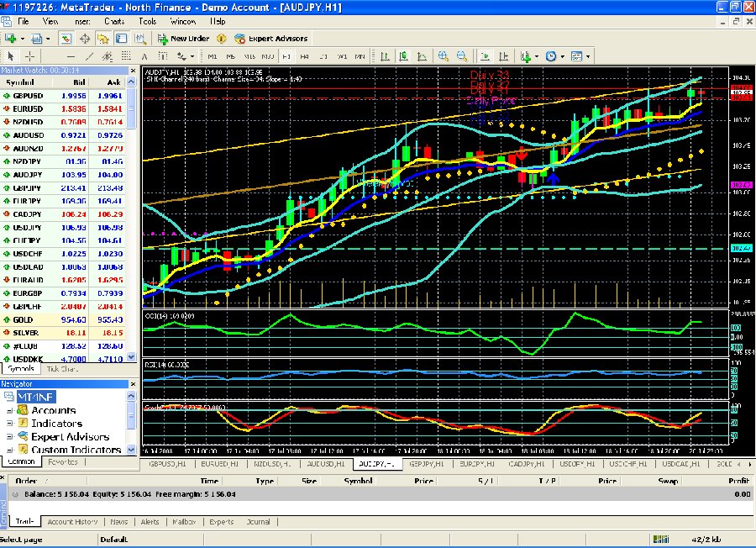Select the Fibonacci Retracement tool
The width and height of the screenshot is (756, 548).
(126, 56)
